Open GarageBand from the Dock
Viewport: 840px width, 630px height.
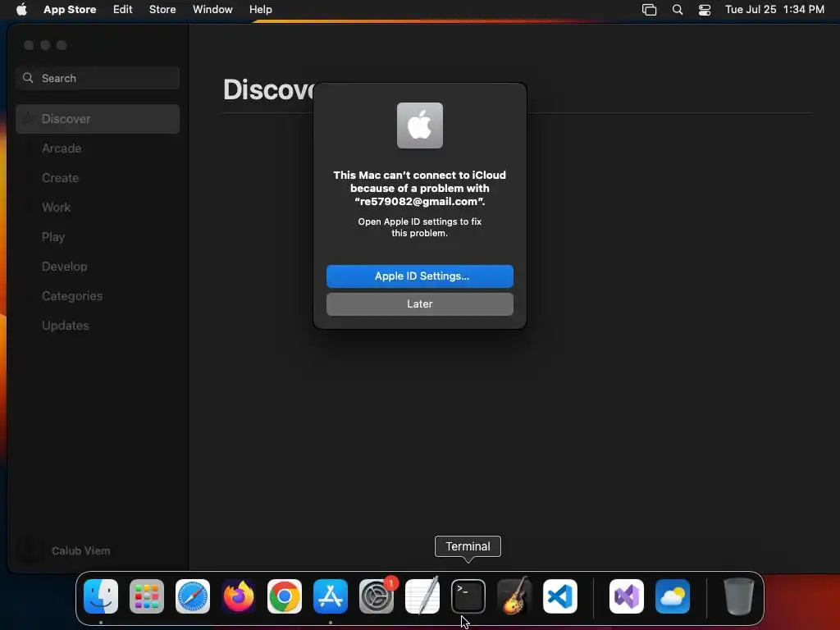tap(514, 596)
